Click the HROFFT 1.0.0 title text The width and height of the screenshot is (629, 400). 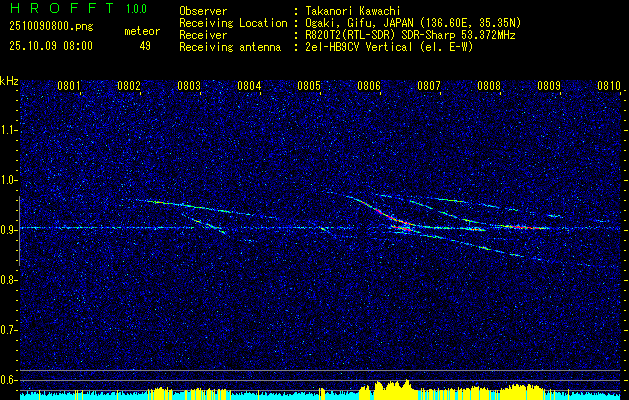79,8
